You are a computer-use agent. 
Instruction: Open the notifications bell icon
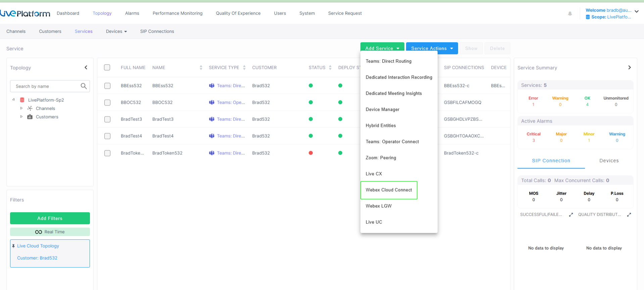pyautogui.click(x=570, y=13)
